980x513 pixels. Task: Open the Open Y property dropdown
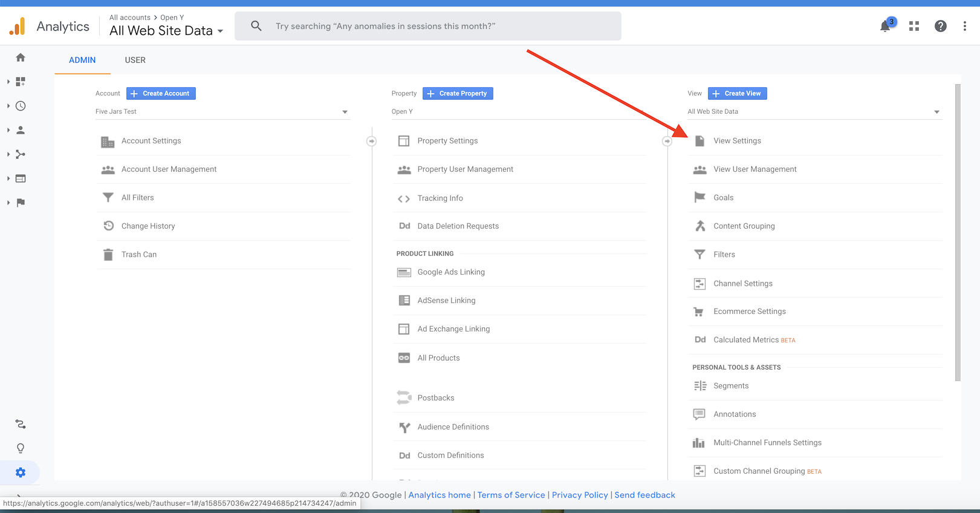(x=518, y=112)
